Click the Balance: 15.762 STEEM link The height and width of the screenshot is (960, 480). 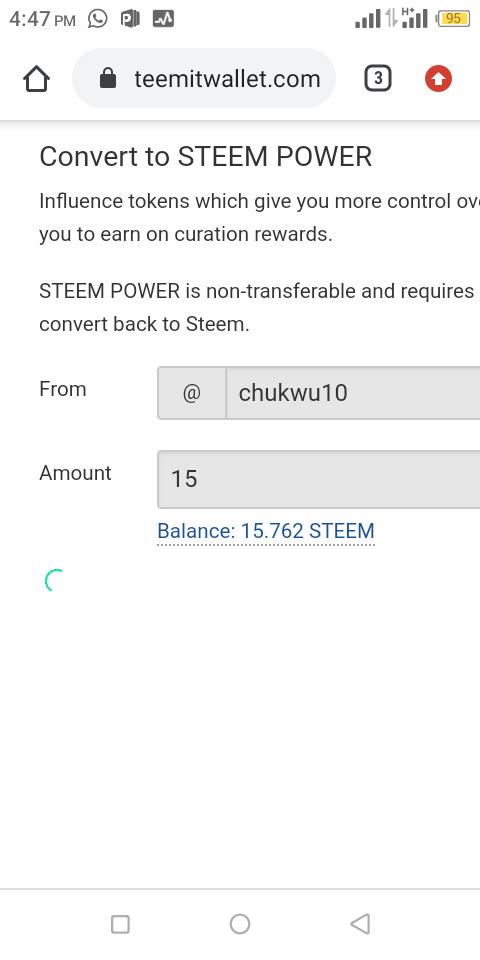point(266,531)
